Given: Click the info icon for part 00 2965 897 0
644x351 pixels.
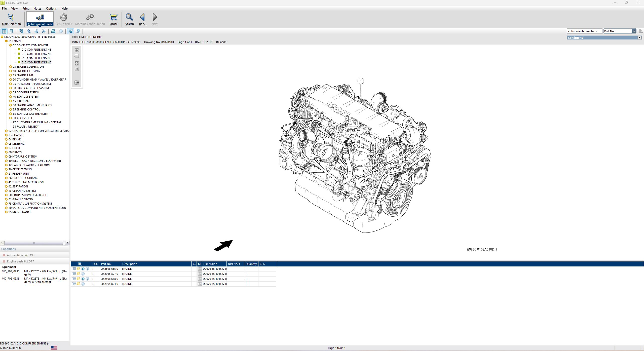Looking at the screenshot, I should (x=83, y=274).
